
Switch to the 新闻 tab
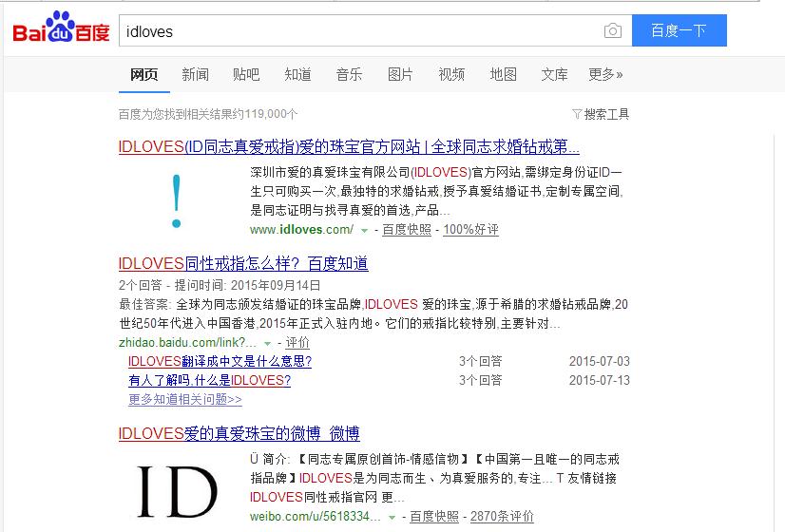point(195,74)
